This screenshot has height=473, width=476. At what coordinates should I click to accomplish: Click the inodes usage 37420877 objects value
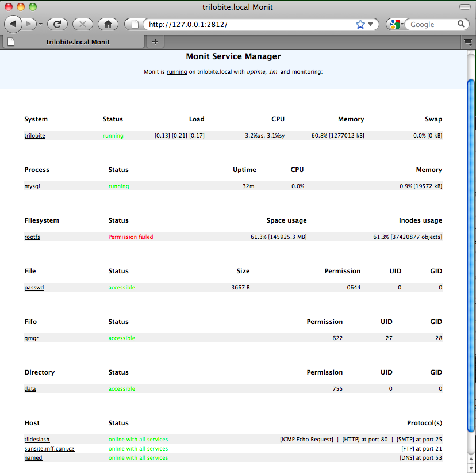coord(408,236)
